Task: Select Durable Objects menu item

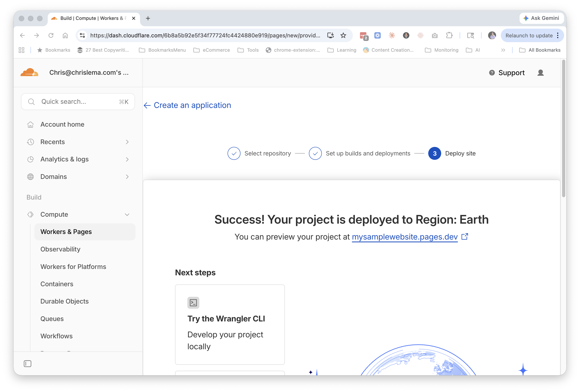Action: (64, 301)
